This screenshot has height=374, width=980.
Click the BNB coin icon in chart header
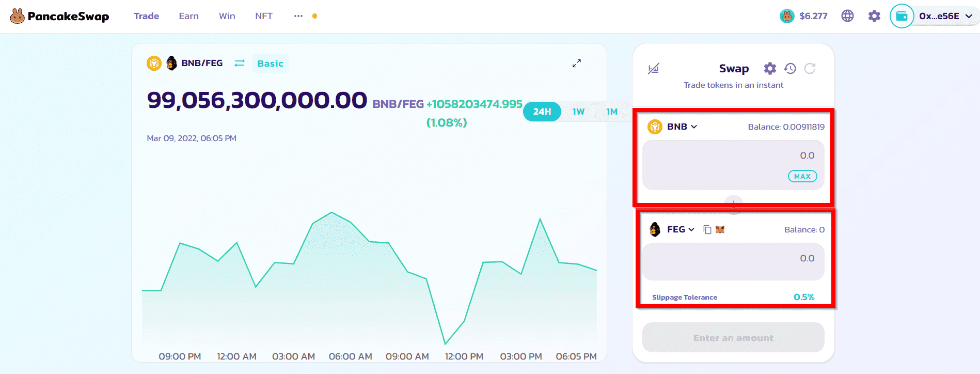pyautogui.click(x=154, y=64)
